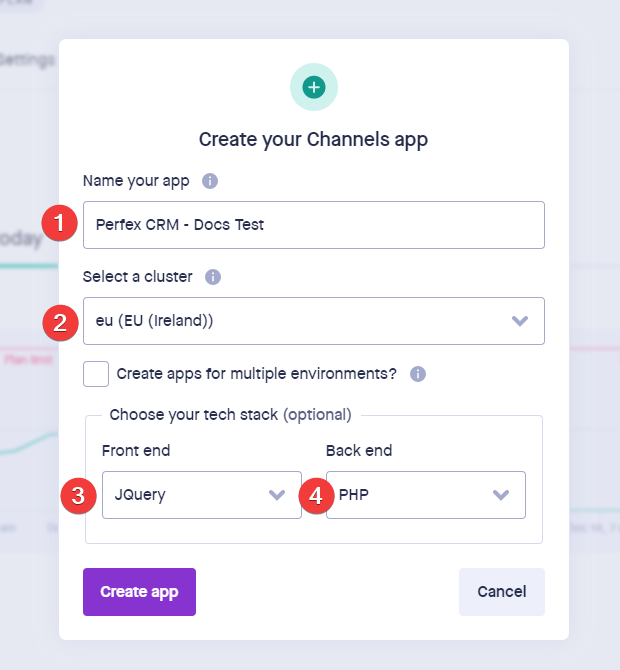This screenshot has width=620, height=670.
Task: Enable the multiple environments checkbox
Action: (96, 374)
